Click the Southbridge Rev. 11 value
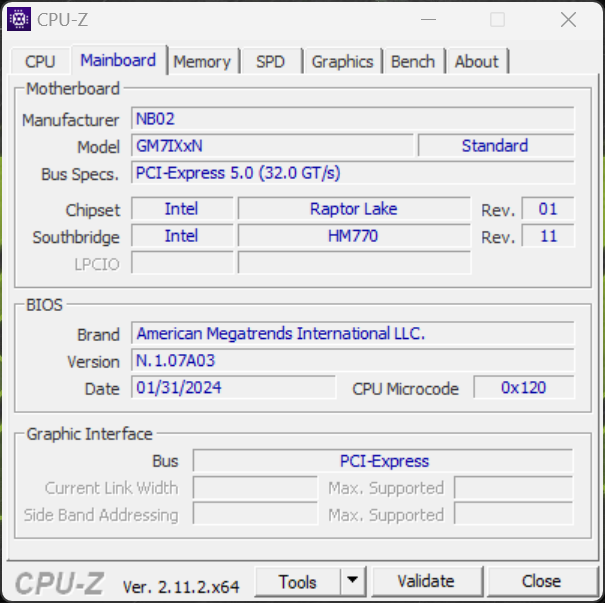Screen dimensions: 605x603 [x=548, y=236]
